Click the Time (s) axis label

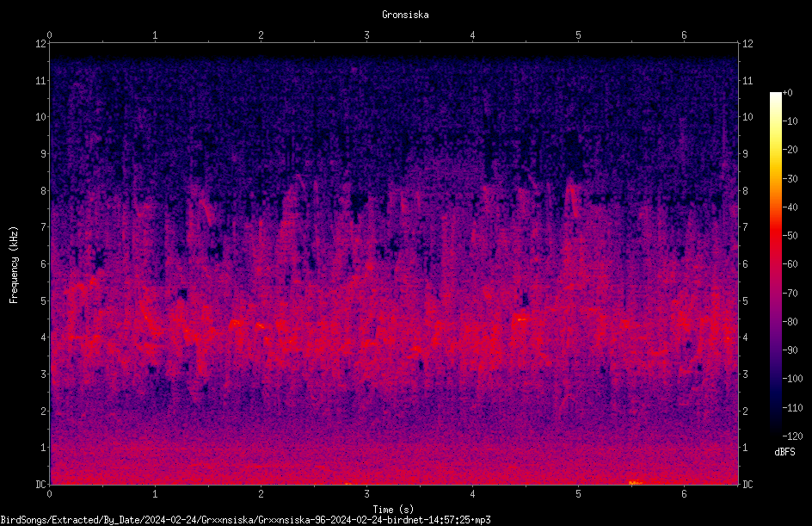pyautogui.click(x=393, y=510)
